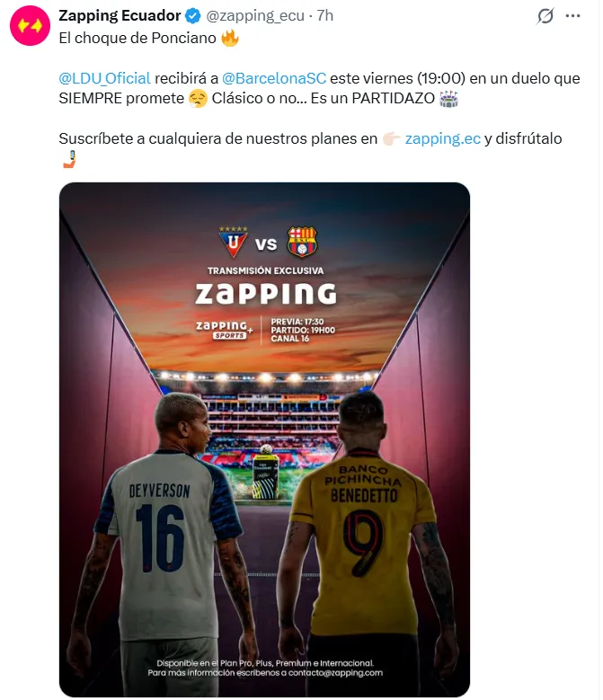Click the fire emoji after Ponciano
Image resolution: width=603 pixels, height=700 pixels.
[x=230, y=38]
